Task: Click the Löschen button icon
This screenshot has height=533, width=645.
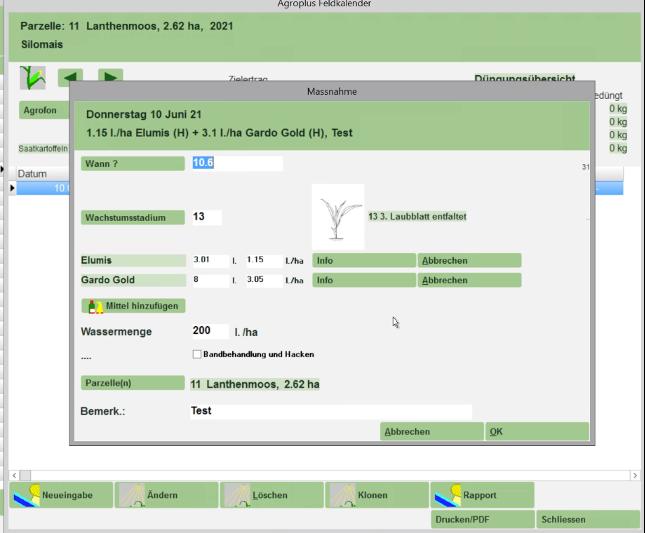Action: click(x=237, y=494)
